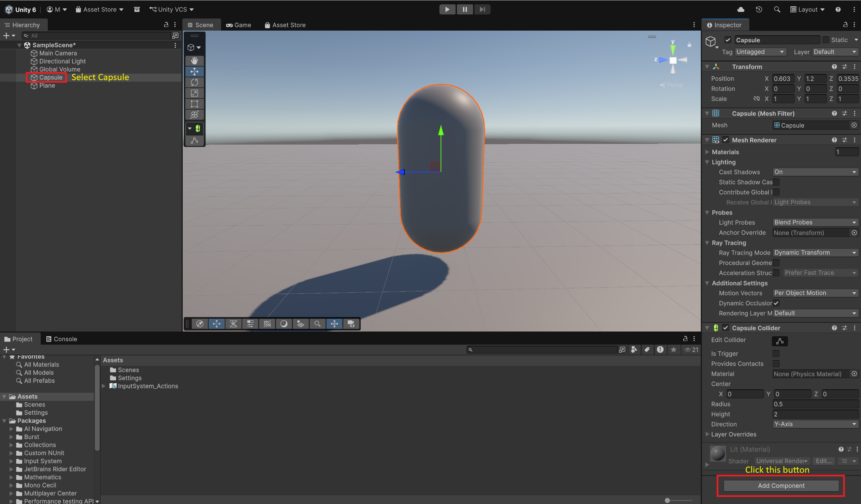Image resolution: width=861 pixels, height=504 pixels.
Task: Select the Hand tool in Scene toolbar
Action: pyautogui.click(x=194, y=61)
